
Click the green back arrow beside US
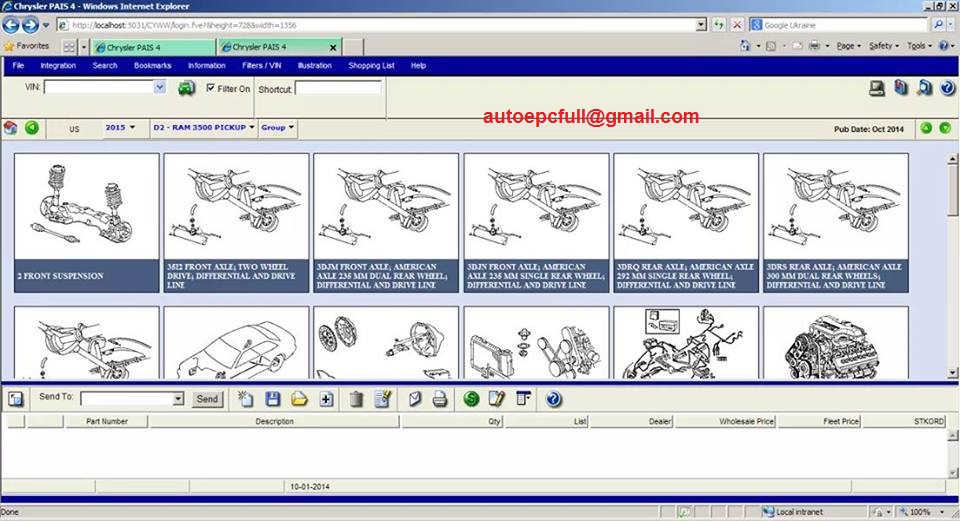coord(32,128)
